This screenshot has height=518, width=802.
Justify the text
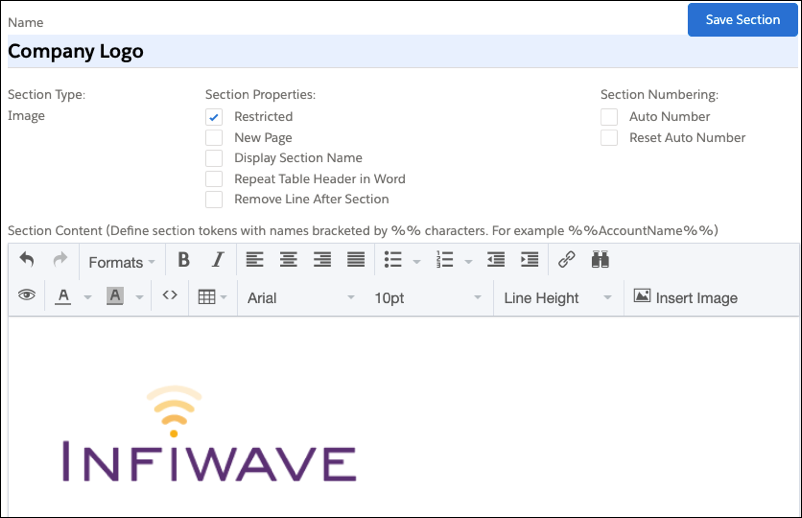pos(356,260)
